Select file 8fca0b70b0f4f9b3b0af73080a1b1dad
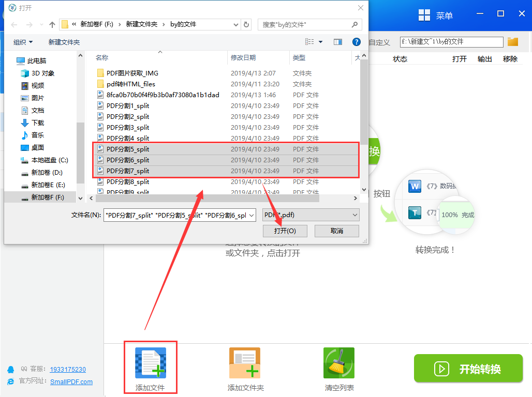This screenshot has width=532, height=397. pyautogui.click(x=158, y=95)
